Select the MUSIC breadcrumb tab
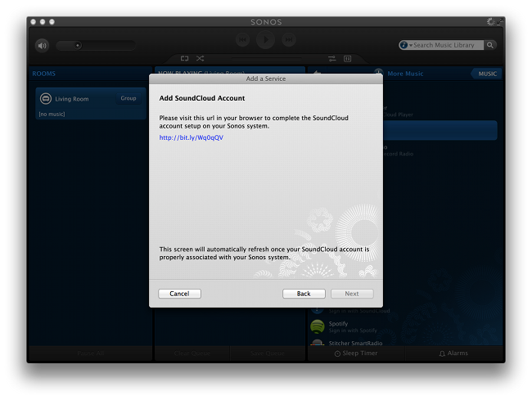Image resolution: width=532 pixels, height=400 pixels. click(486, 74)
